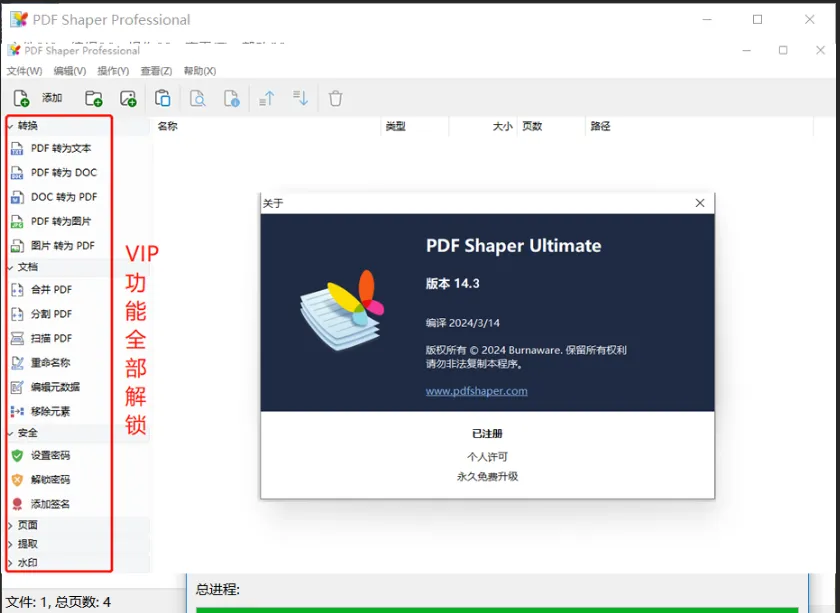Click the green shield 设置密码 icon
The width and height of the screenshot is (840, 613).
(17, 455)
